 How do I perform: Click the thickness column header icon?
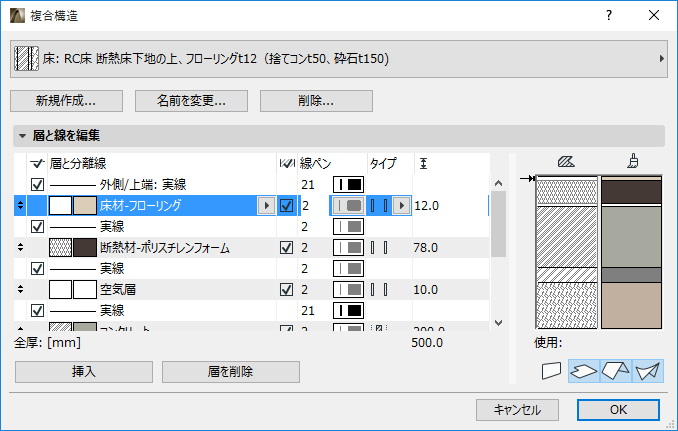click(423, 163)
